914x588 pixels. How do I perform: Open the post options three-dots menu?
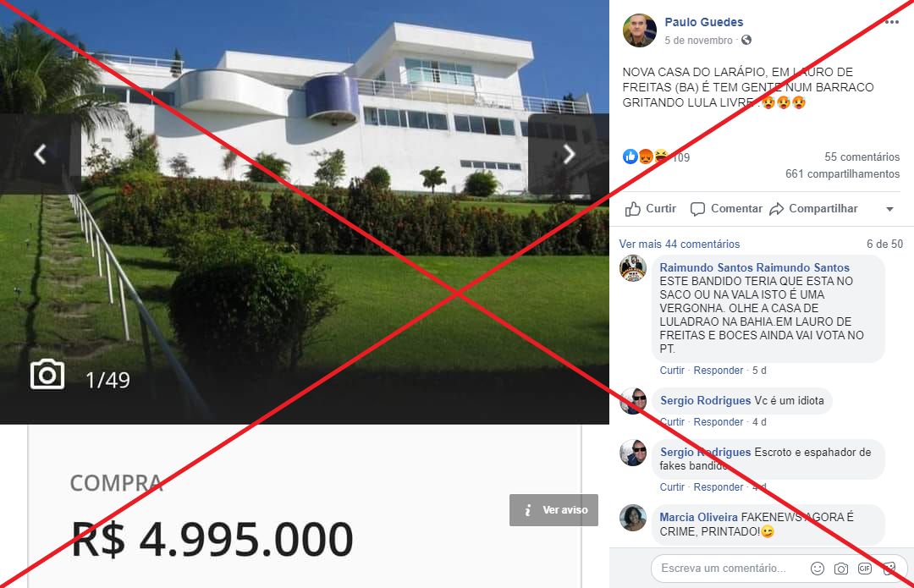(x=891, y=22)
